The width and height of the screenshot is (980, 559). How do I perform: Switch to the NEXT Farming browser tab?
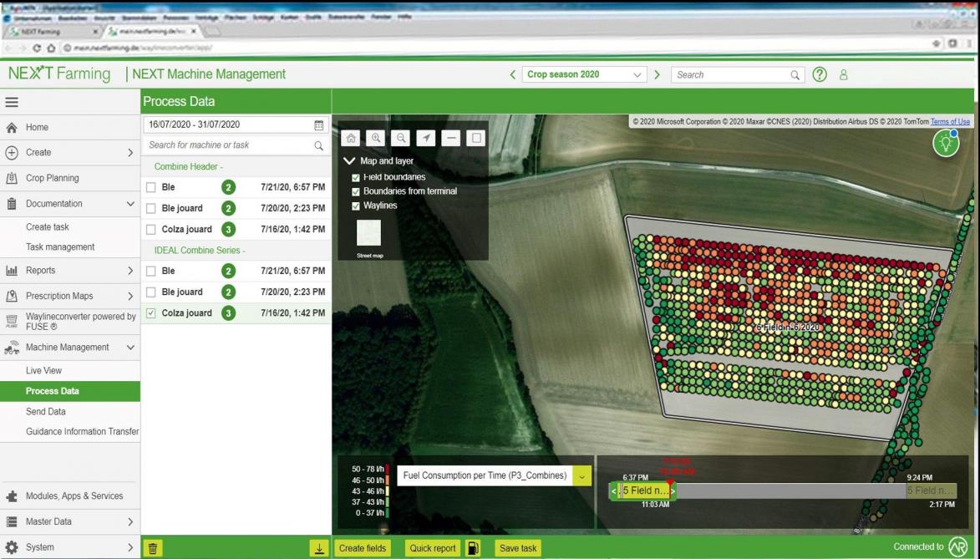point(53,31)
